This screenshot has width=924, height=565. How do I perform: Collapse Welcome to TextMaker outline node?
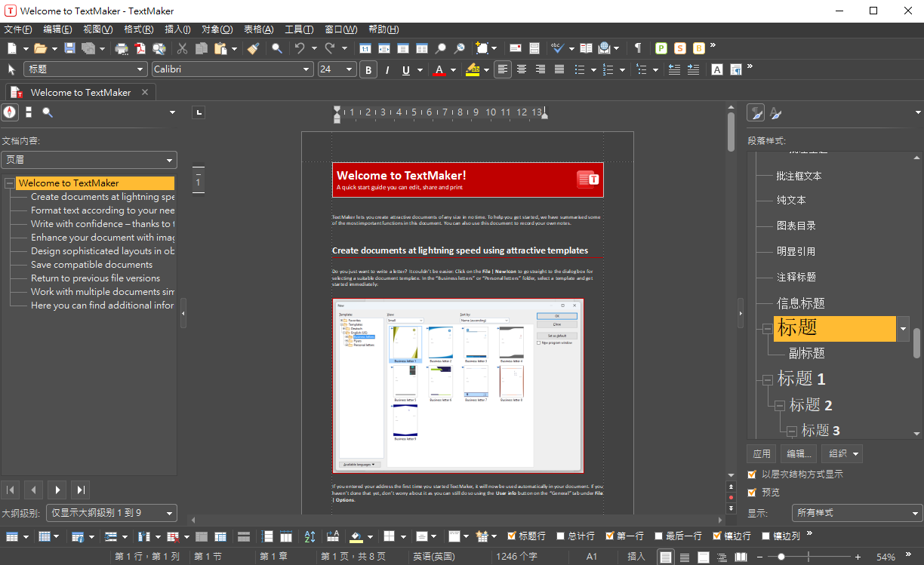(8, 183)
